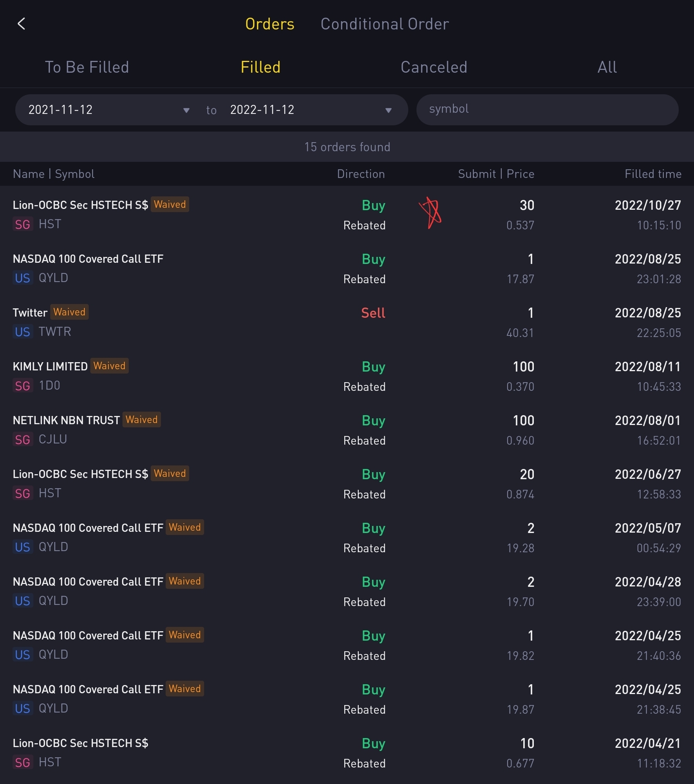This screenshot has height=784, width=694.
Task: Tap the US market badge beside TWTR
Action: pyautogui.click(x=22, y=332)
